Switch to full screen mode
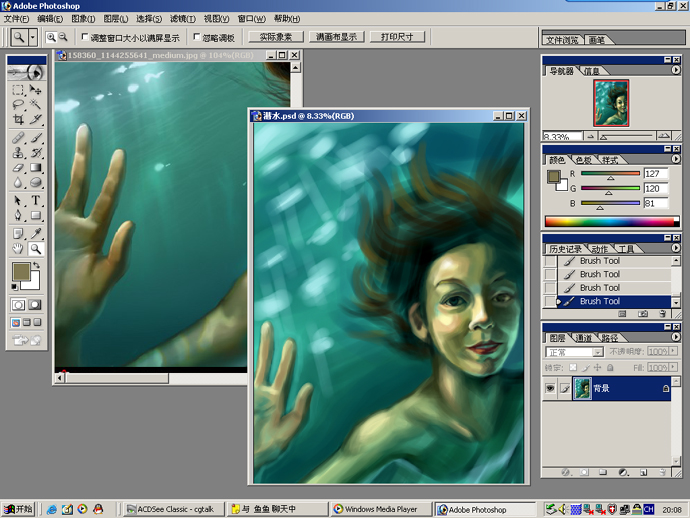 pos(37,323)
